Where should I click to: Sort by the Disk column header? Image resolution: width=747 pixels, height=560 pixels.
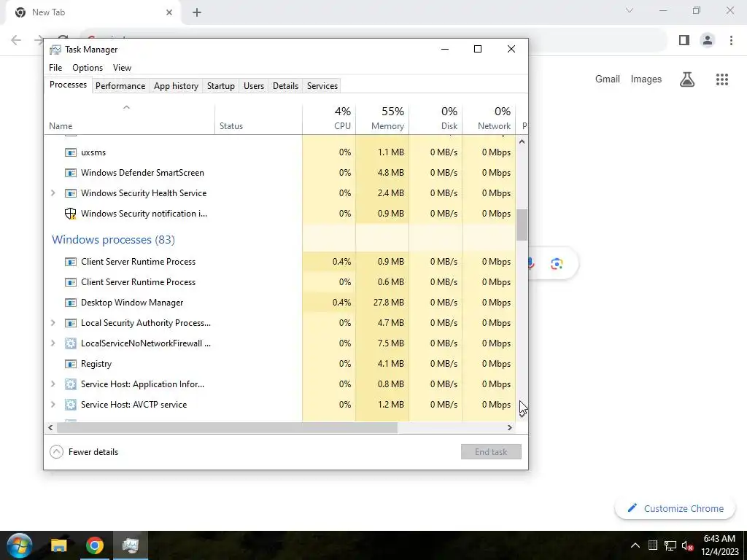[x=436, y=119]
